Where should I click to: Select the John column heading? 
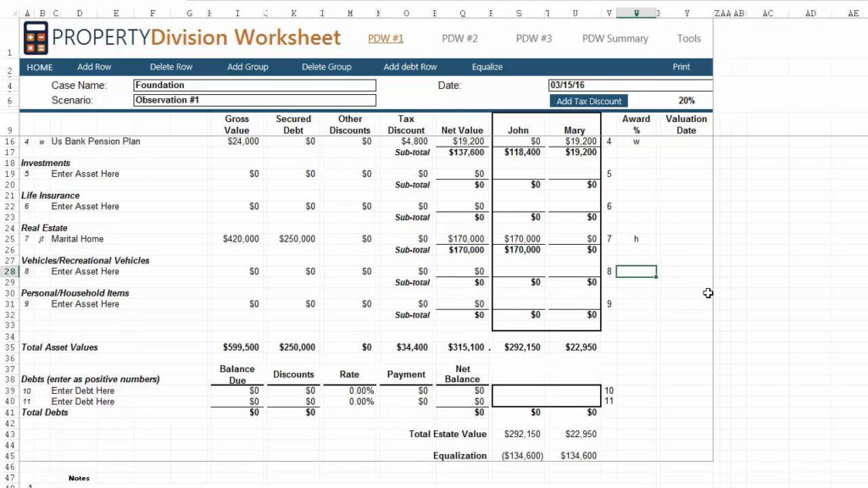pyautogui.click(x=518, y=130)
